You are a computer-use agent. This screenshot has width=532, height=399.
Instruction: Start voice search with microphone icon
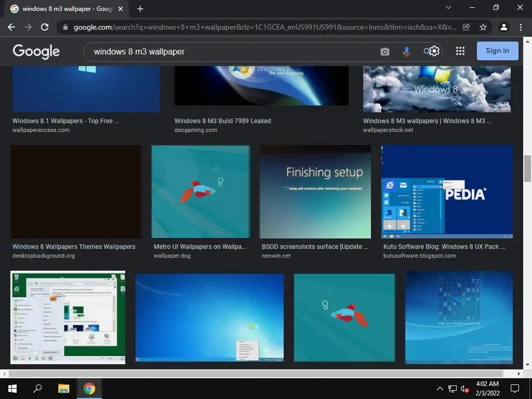406,51
